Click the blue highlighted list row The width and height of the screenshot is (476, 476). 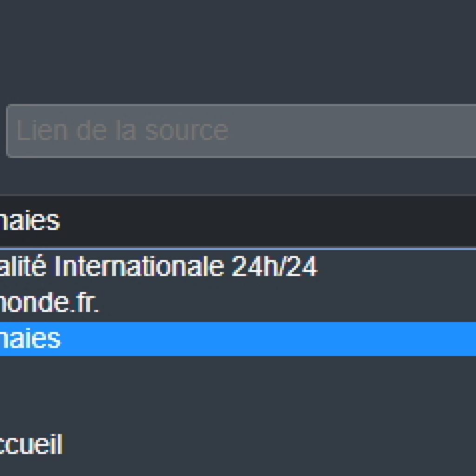point(238,339)
